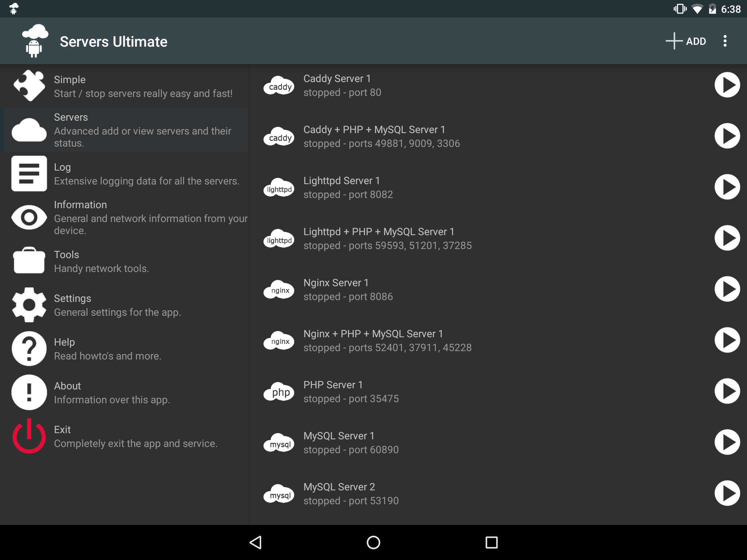Screen dimensions: 747x560
Task: Start Lighttpd Server 1 play button
Action: [727, 187]
